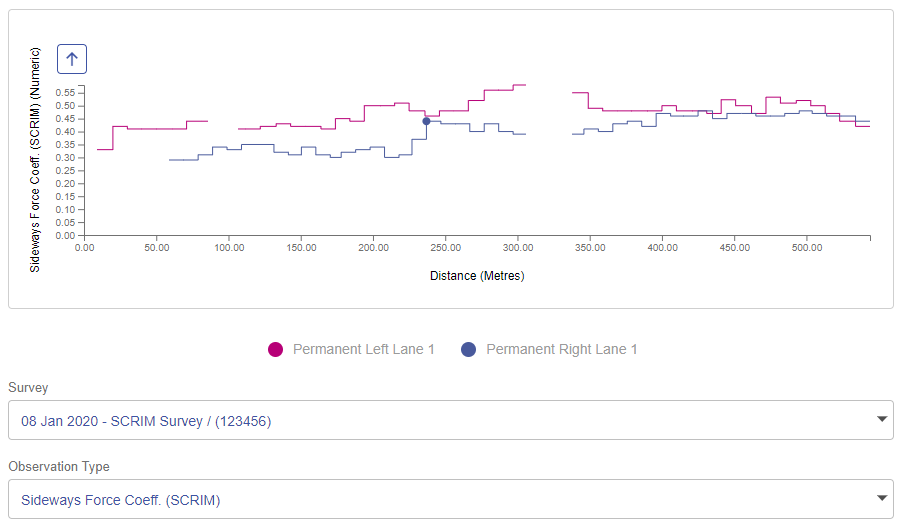The image size is (902, 532).
Task: Click the 250.00 tick label on x-axis
Action: tap(445, 247)
